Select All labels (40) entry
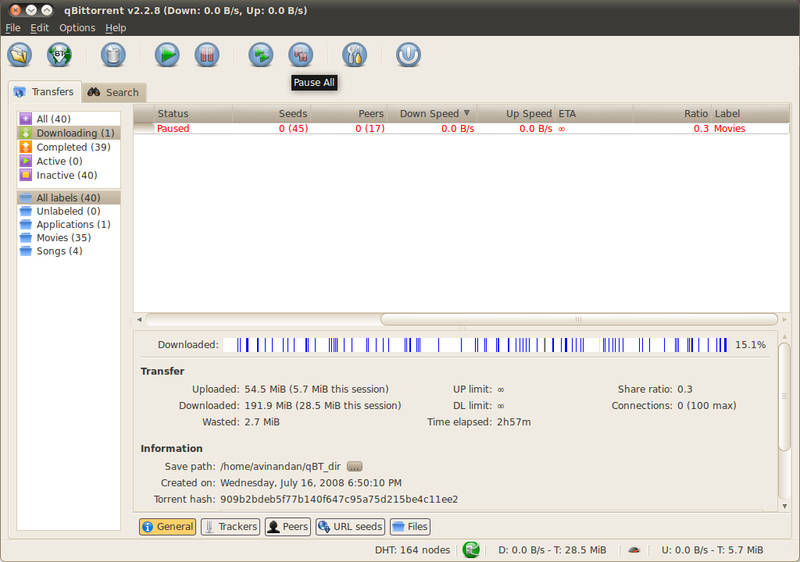Image resolution: width=800 pixels, height=562 pixels. tap(68, 197)
